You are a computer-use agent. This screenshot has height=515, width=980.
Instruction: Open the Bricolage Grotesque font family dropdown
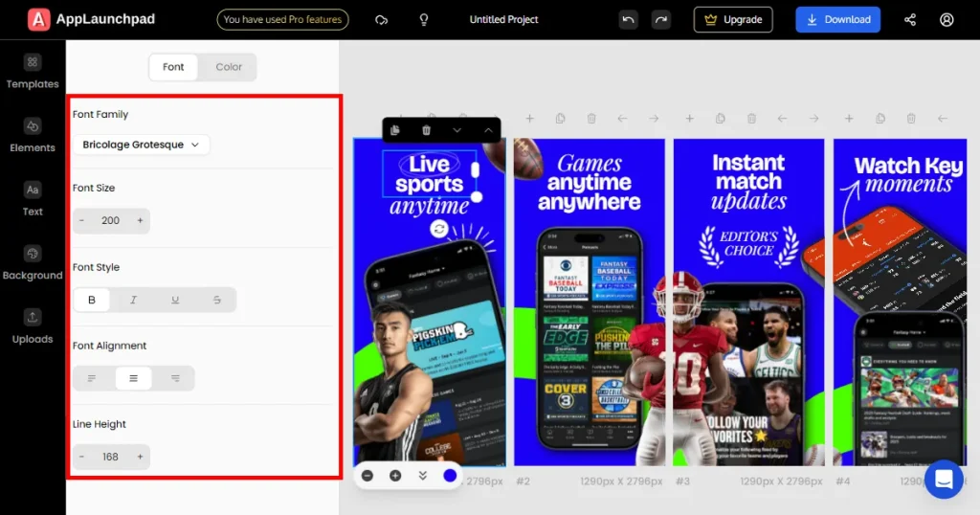tap(141, 145)
